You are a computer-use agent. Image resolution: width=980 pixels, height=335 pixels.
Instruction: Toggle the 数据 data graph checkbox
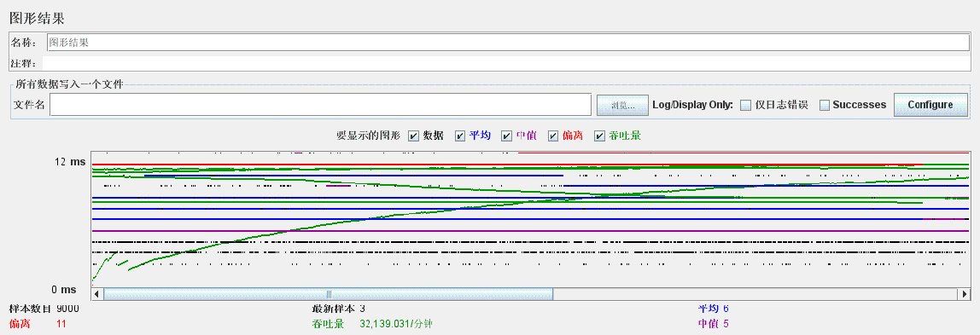tap(413, 136)
